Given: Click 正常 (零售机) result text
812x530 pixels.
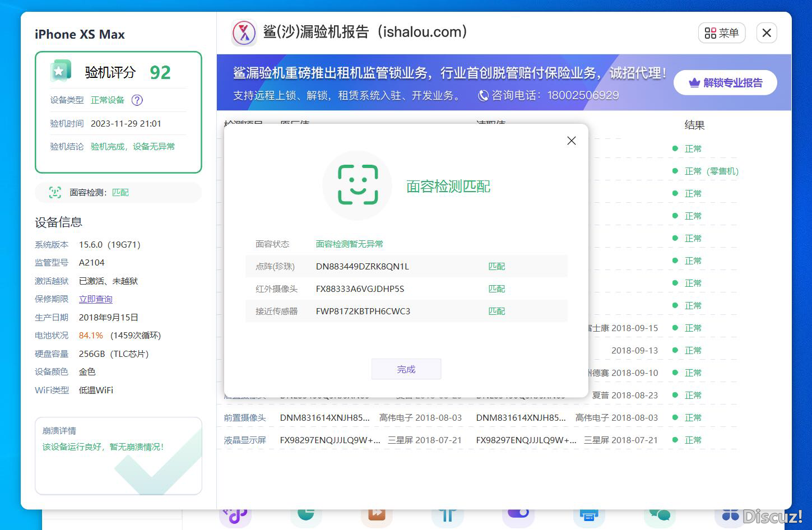Looking at the screenshot, I should pyautogui.click(x=712, y=171).
